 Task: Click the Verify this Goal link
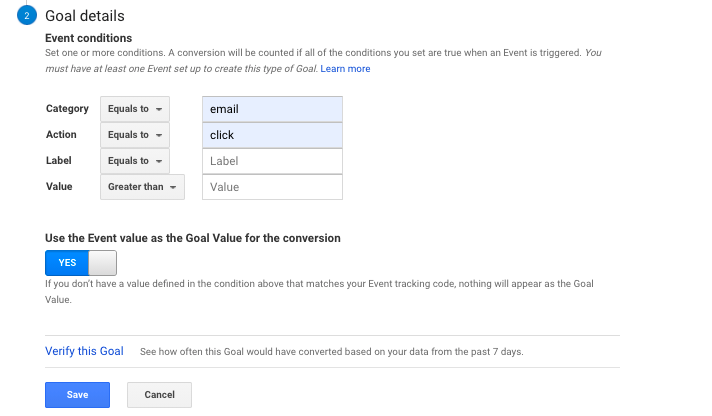click(84, 352)
